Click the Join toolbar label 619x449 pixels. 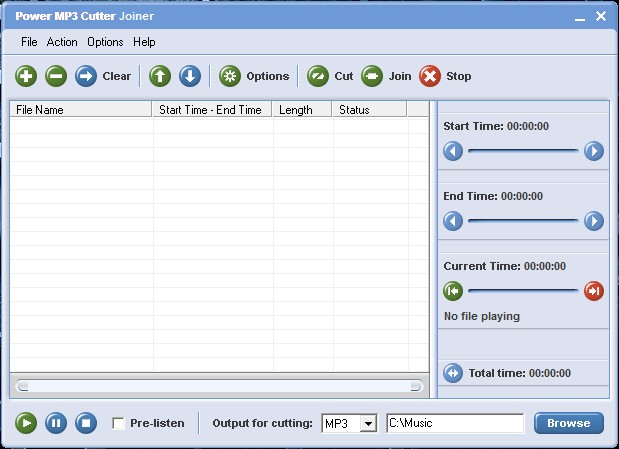click(400, 76)
